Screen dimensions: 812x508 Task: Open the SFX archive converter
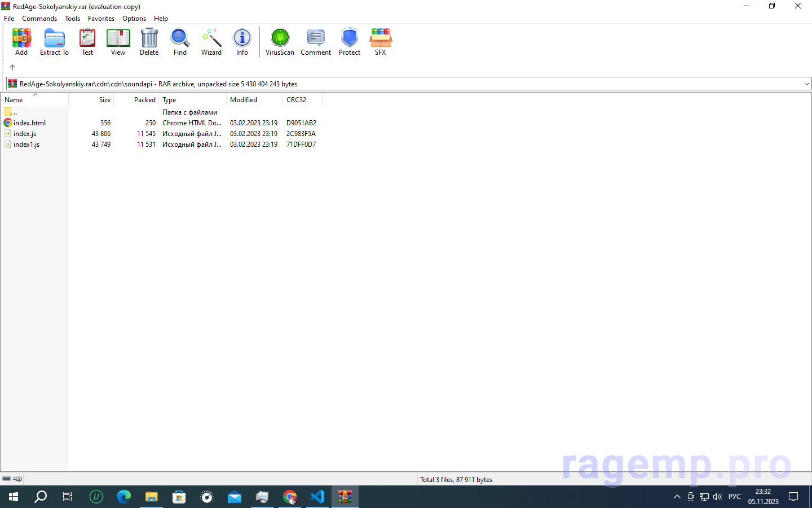(381, 42)
